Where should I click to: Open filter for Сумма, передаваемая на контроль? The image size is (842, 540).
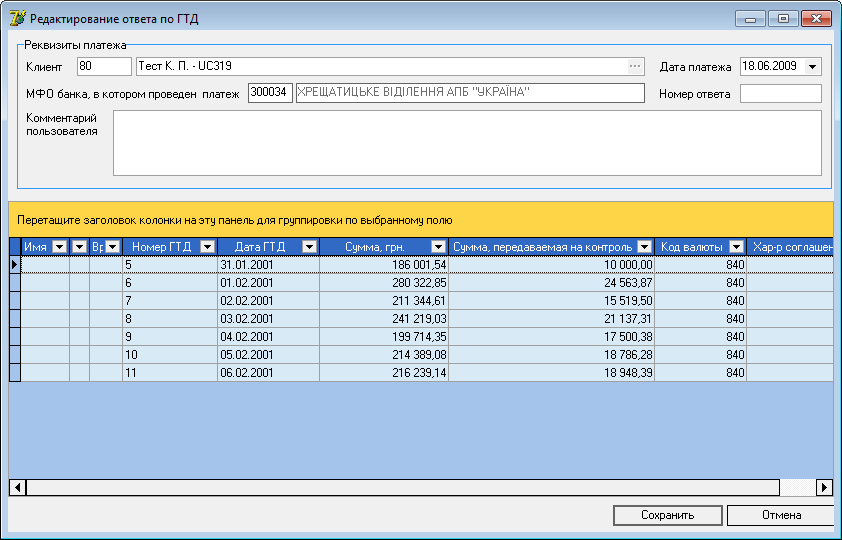pyautogui.click(x=644, y=247)
